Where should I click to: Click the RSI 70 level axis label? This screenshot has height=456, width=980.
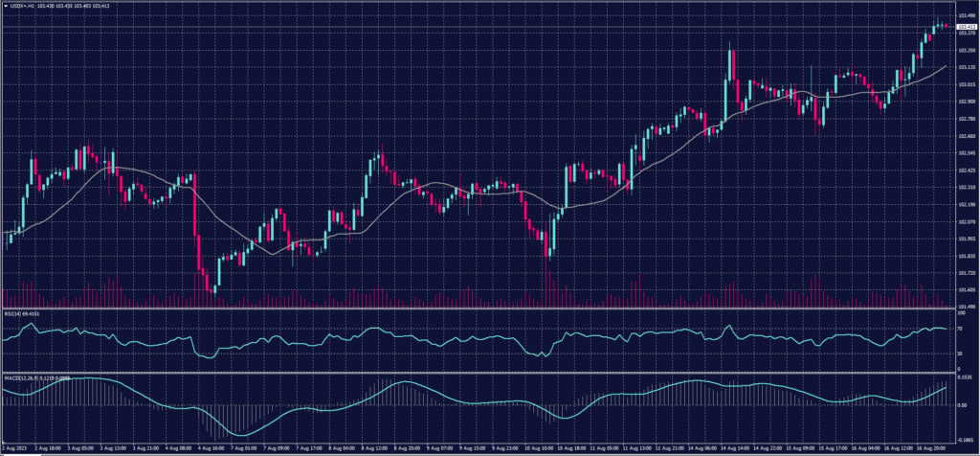[x=960, y=329]
